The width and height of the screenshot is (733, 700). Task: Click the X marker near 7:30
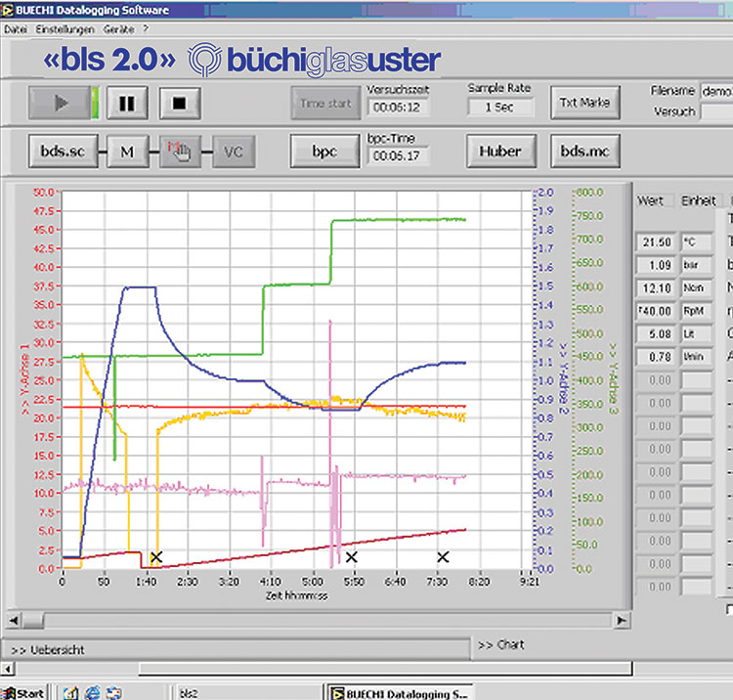(x=443, y=557)
